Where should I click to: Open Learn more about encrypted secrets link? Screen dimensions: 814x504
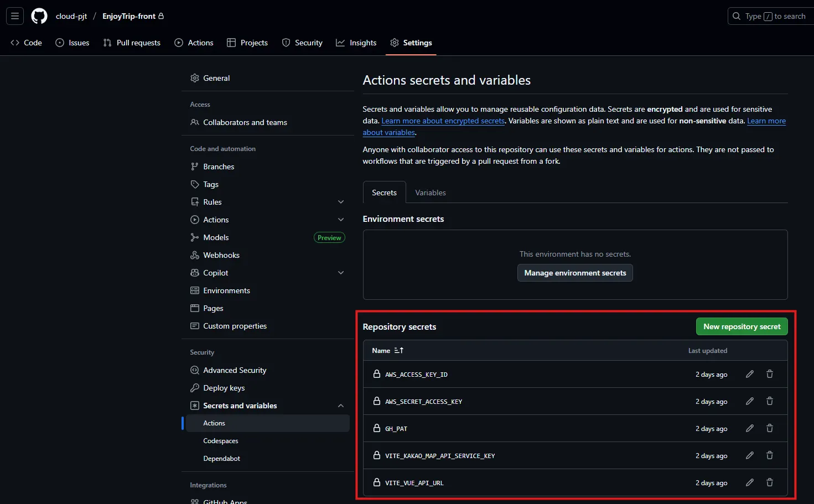click(x=443, y=121)
